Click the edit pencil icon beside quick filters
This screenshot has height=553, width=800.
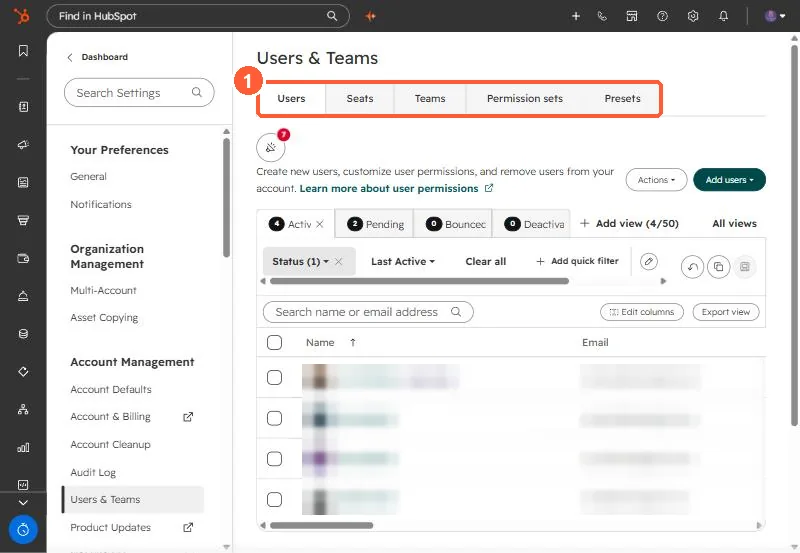coord(648,262)
